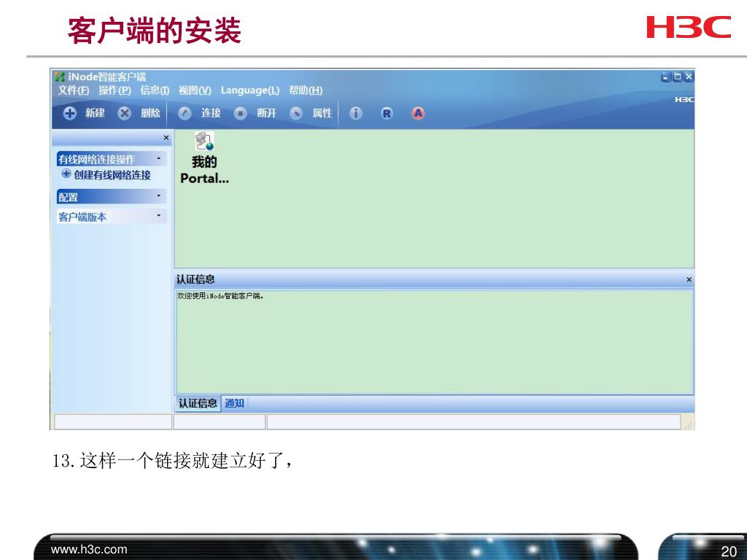
Task: Open the 操作(P) menu
Action: [115, 90]
